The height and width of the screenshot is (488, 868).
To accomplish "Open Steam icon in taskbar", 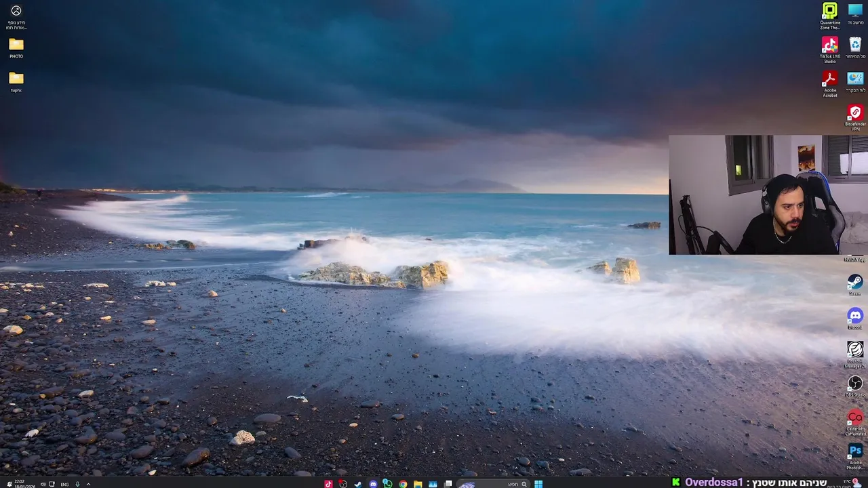I will 358,484.
